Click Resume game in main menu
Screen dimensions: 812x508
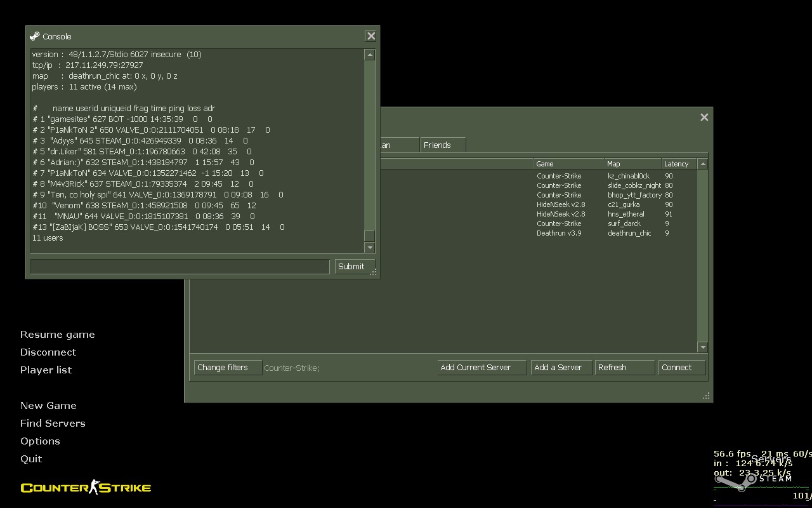(58, 335)
